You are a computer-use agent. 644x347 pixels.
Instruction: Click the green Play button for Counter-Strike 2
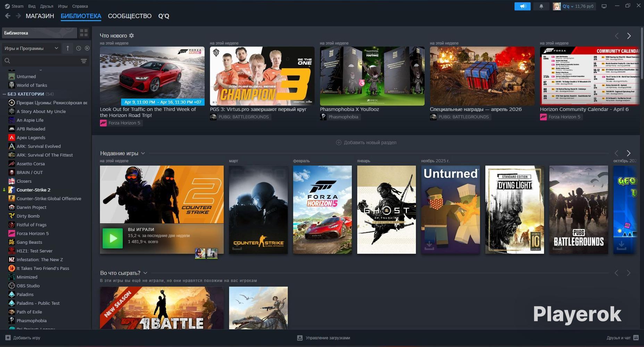click(x=112, y=238)
